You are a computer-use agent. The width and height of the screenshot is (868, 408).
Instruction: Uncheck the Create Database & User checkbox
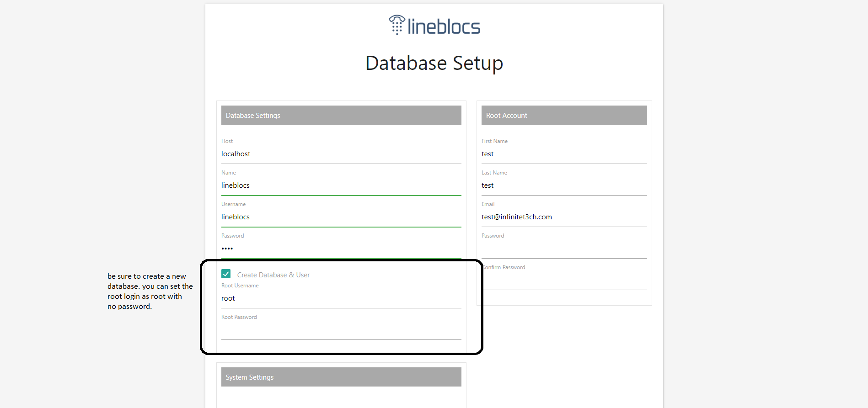click(226, 274)
